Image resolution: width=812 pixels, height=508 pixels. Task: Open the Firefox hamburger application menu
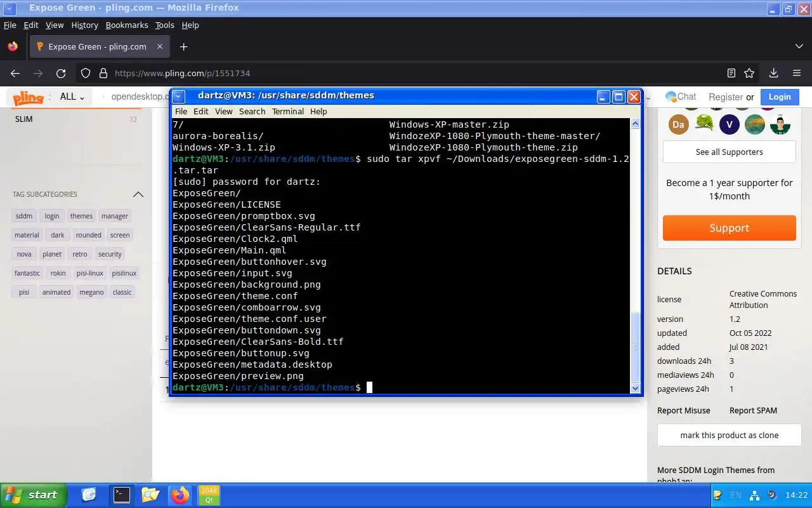click(797, 73)
